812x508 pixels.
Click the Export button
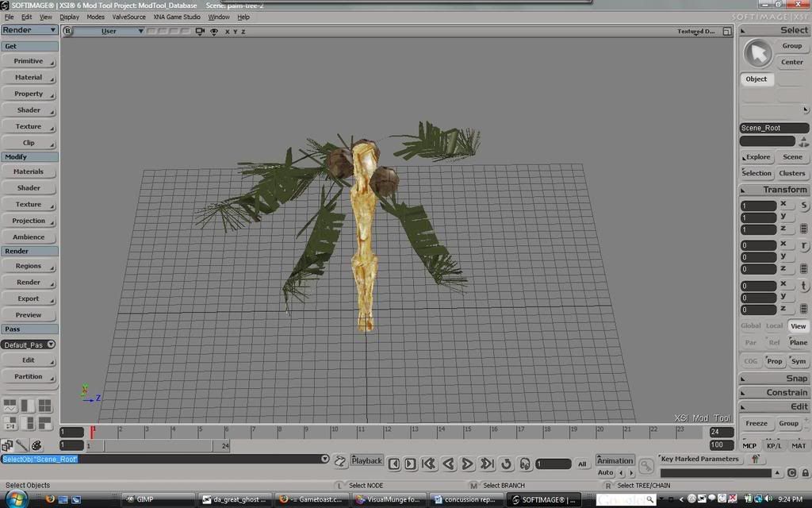[29, 299]
